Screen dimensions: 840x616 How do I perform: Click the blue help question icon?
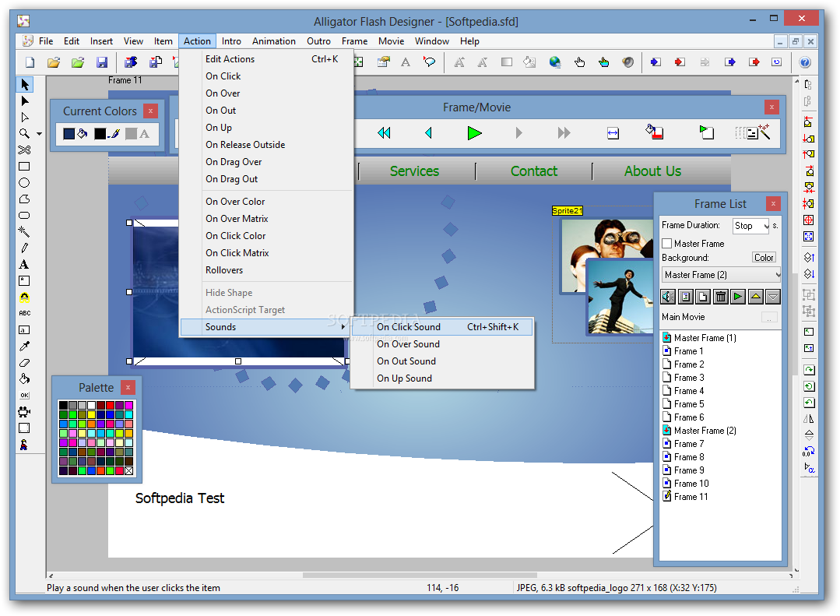click(x=805, y=62)
